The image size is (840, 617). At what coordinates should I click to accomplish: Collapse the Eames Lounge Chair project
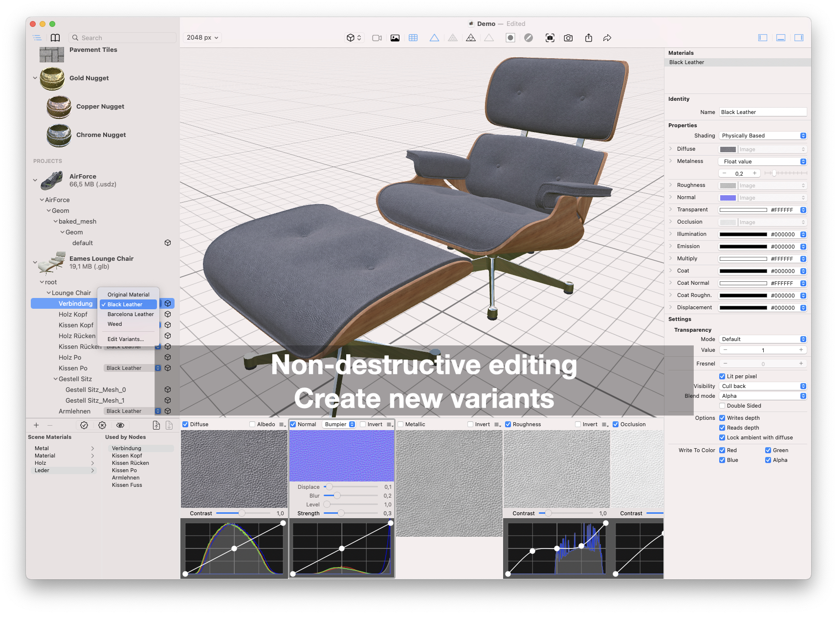(35, 262)
